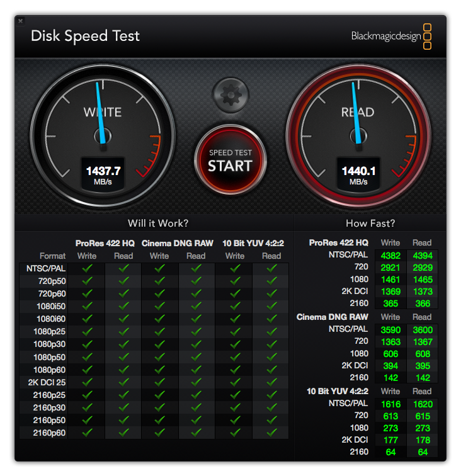Click the WRITE speed gauge
Image resolution: width=461 pixels, height=476 pixels.
[x=103, y=135]
